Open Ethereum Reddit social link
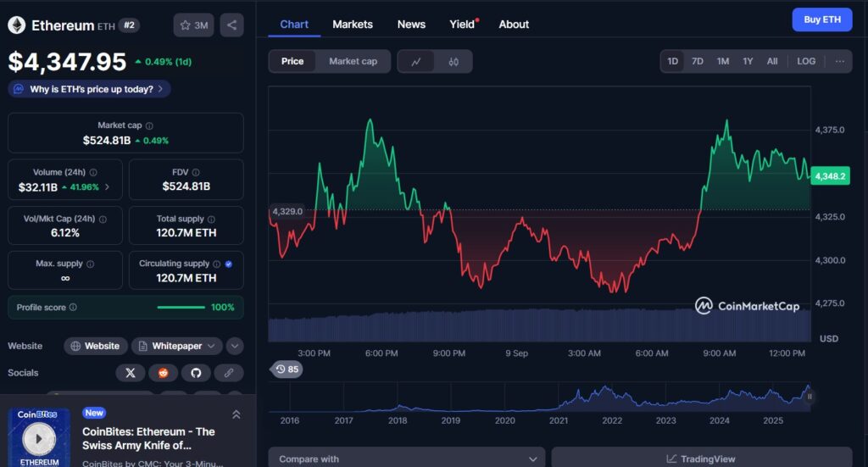Screen dimensions: 868x467 coord(163,373)
